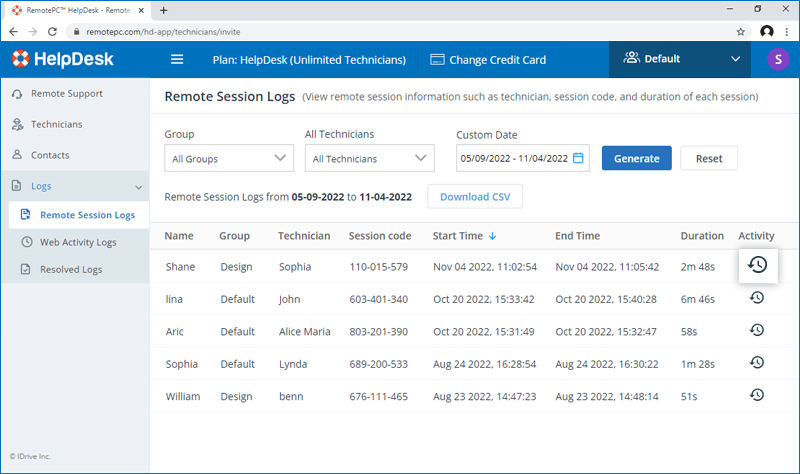Sort by the Duration column header
Screen dimensions: 800x474
[702, 236]
